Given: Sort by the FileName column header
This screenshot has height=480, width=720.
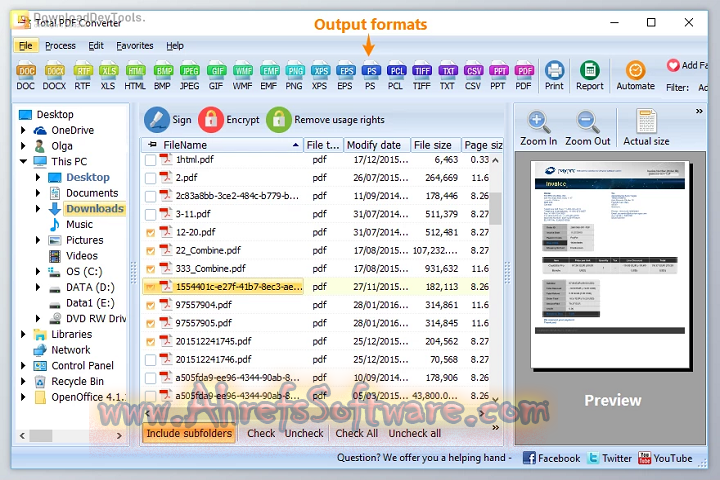Looking at the screenshot, I should click(222, 145).
